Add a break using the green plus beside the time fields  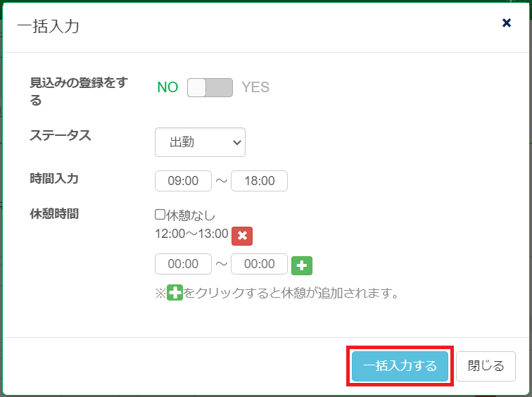302,265
